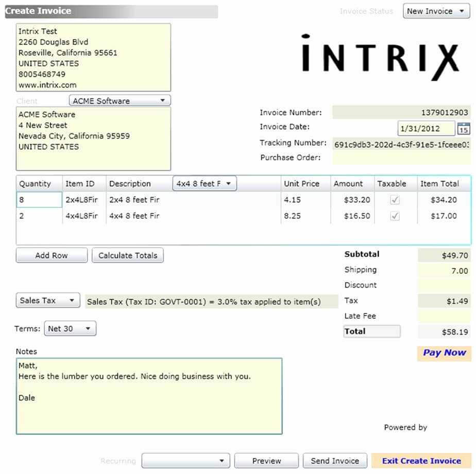Click description cell 4x4 8 feet Fir
476x474 pixels.
[194, 216]
